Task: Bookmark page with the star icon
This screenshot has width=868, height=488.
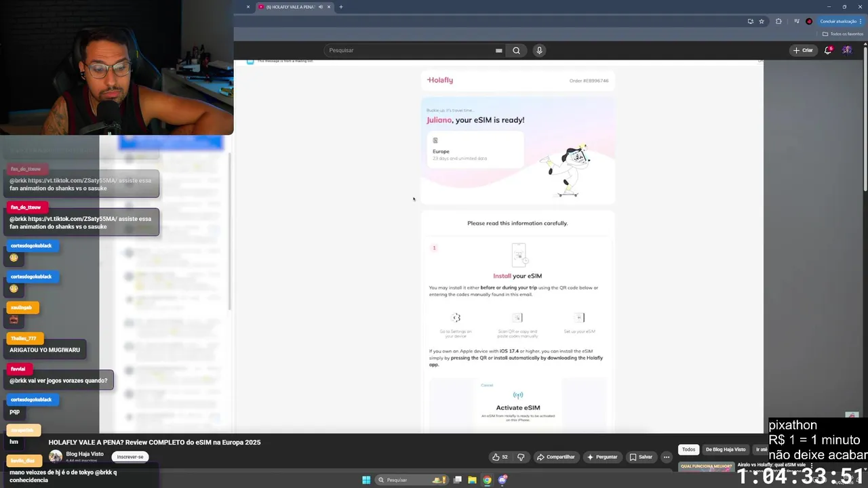Action: [762, 21]
